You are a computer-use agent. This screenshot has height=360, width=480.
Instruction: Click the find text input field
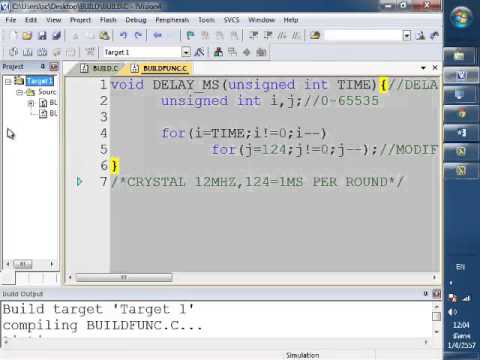pyautogui.click(x=363, y=35)
